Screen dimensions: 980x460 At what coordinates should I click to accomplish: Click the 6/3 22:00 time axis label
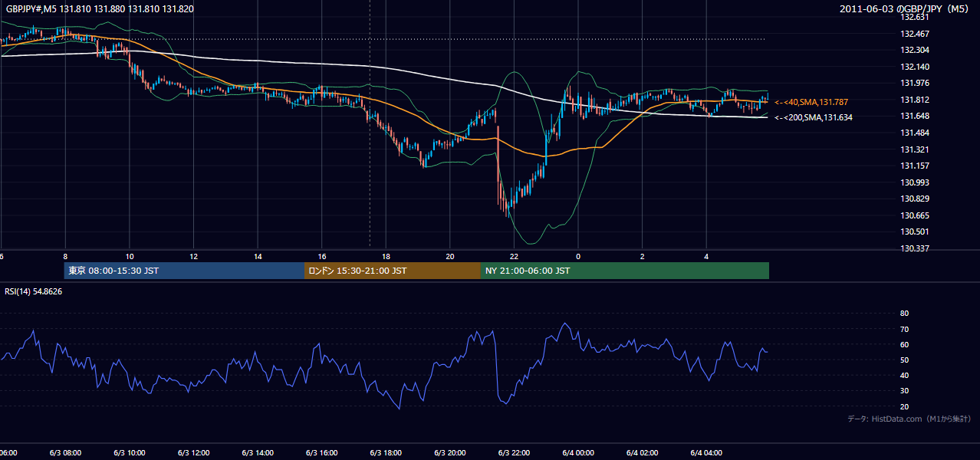[x=514, y=453]
